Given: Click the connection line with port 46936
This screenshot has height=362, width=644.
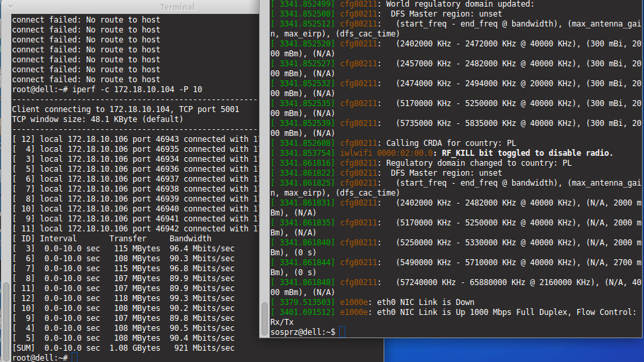Looking at the screenshot, I should (x=136, y=169).
